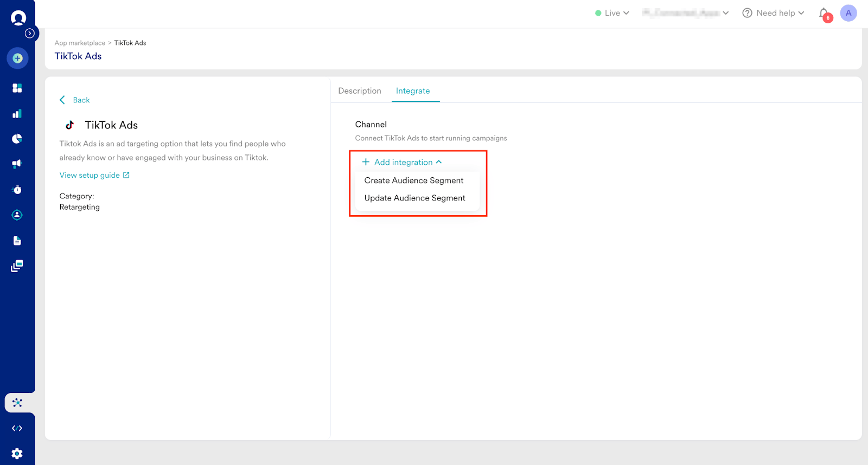Viewport: 868px width, 465px height.
Task: Collapse the Add integration dropdown
Action: click(402, 162)
